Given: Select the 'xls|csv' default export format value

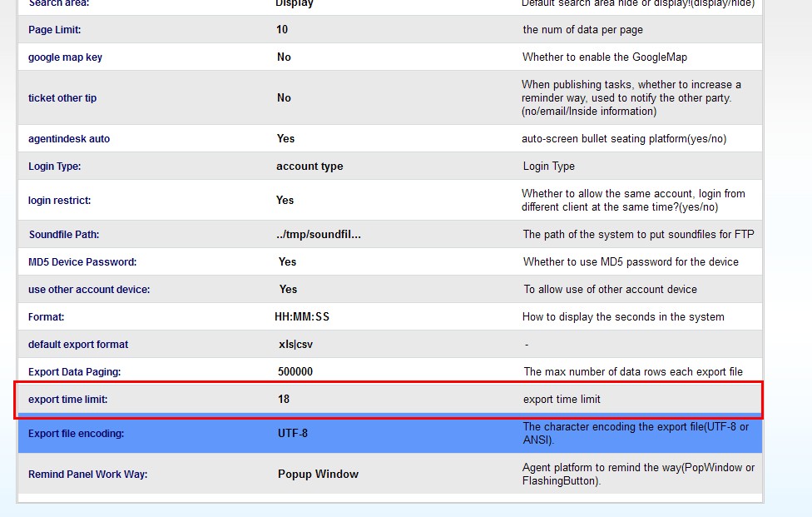Looking at the screenshot, I should [x=295, y=345].
